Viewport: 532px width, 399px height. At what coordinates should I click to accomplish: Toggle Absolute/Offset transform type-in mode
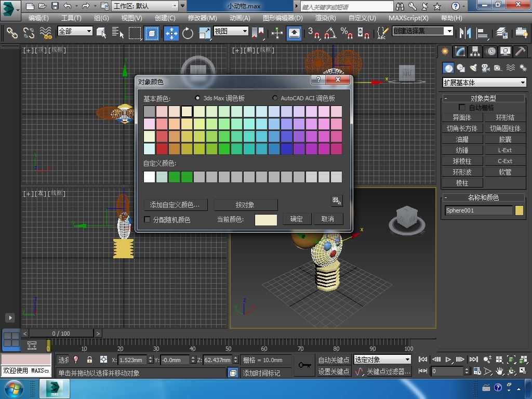click(103, 360)
